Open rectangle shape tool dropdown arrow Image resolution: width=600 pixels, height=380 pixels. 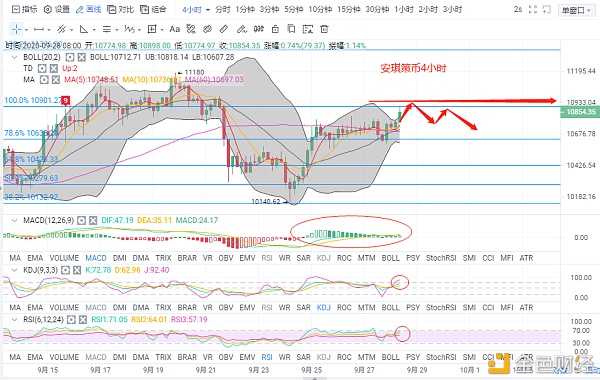click(162, 30)
